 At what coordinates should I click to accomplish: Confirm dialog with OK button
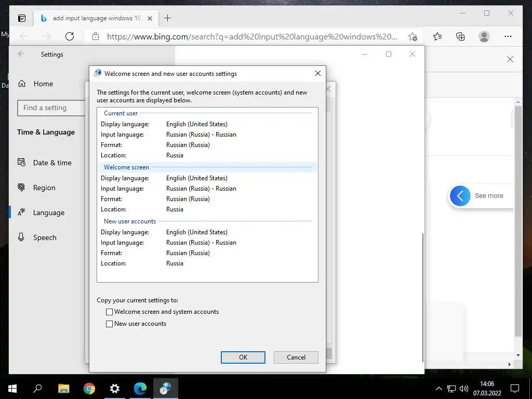click(x=243, y=357)
